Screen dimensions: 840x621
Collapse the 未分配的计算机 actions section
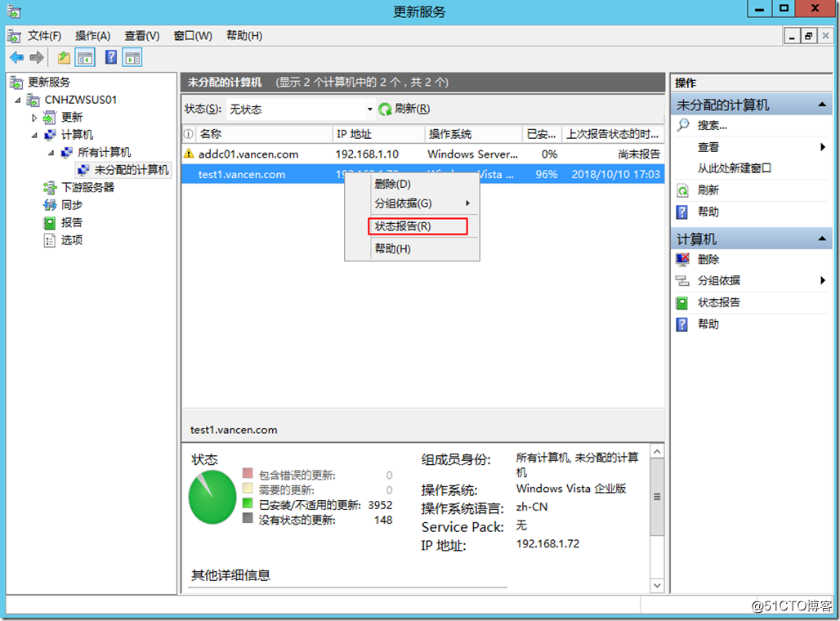[822, 105]
